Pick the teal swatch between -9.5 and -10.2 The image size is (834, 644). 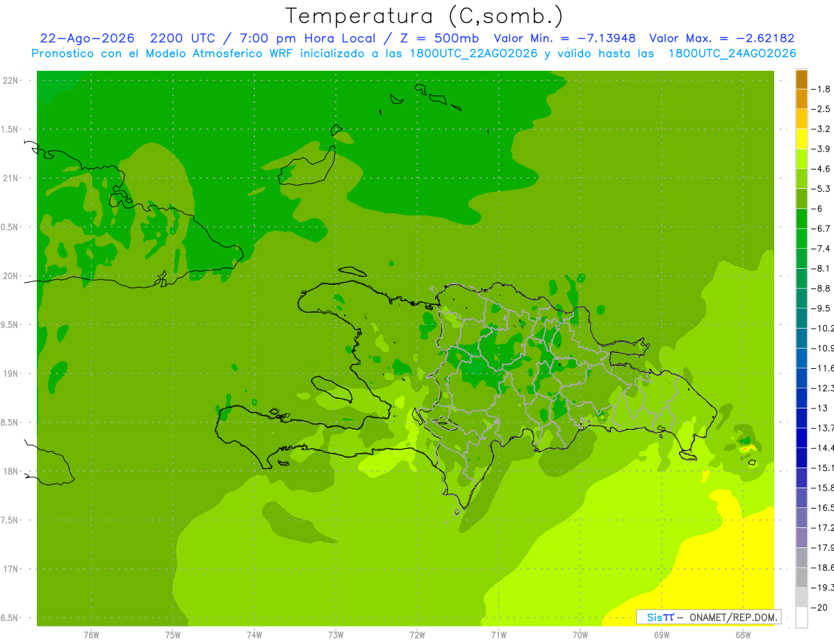(801, 318)
